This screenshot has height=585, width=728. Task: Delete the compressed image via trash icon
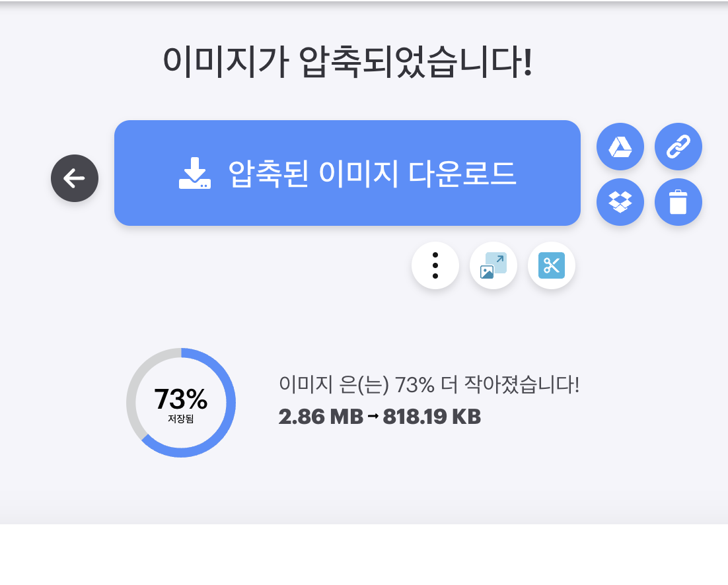coord(678,202)
